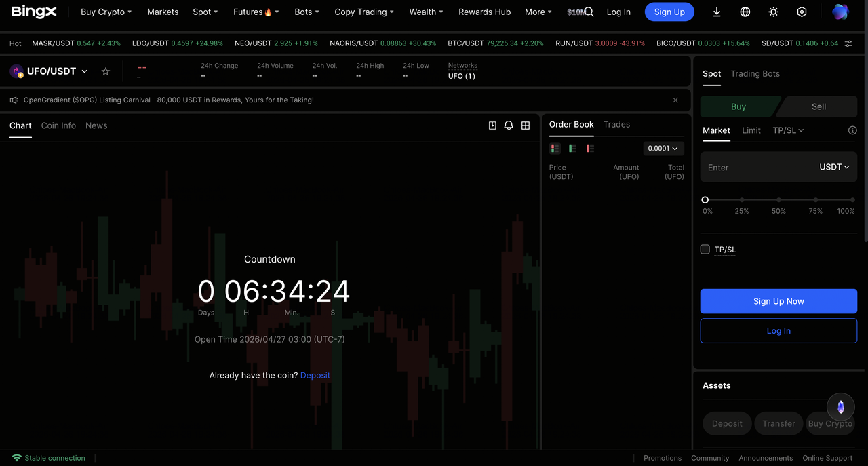Toggle the light theme sun icon

[774, 12]
